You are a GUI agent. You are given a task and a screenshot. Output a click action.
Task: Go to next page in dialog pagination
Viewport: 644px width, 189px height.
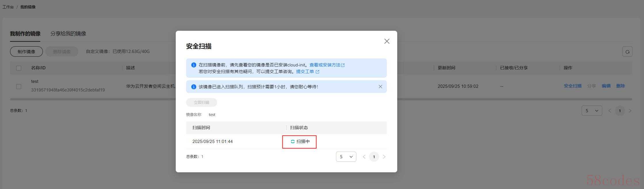[x=384, y=157]
